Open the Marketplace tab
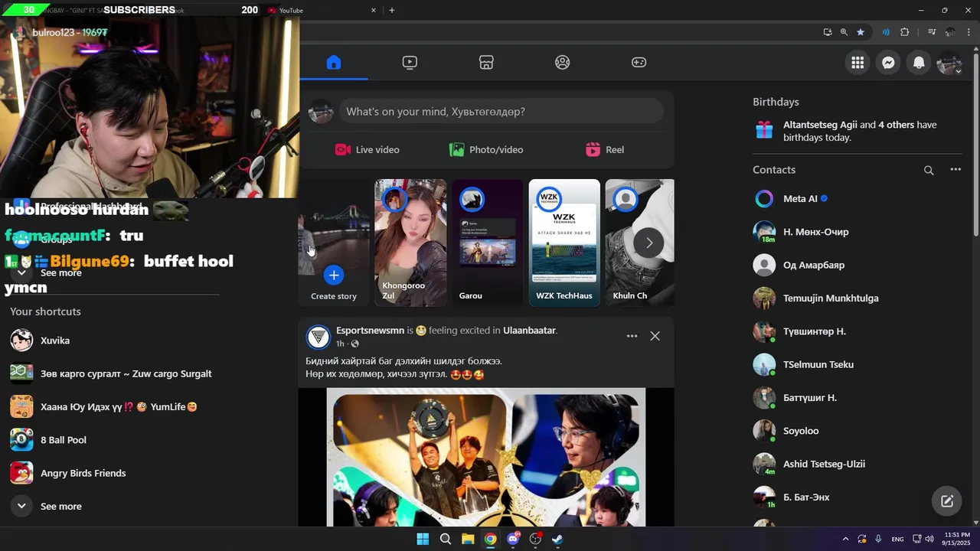980x551 pixels. (486, 63)
